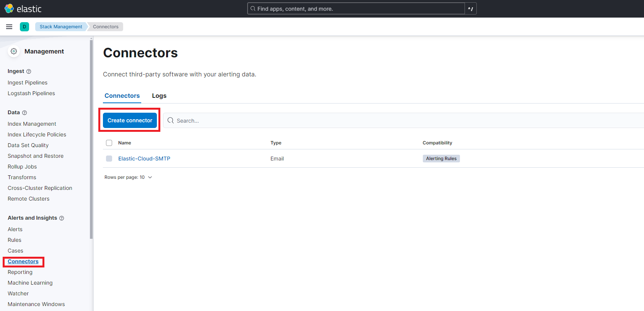
Task: Open Remote Clusters
Action: point(28,199)
